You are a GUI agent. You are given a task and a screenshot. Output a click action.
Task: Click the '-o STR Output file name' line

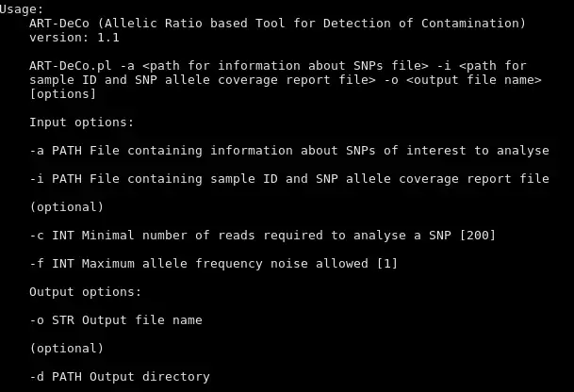[x=116, y=320]
